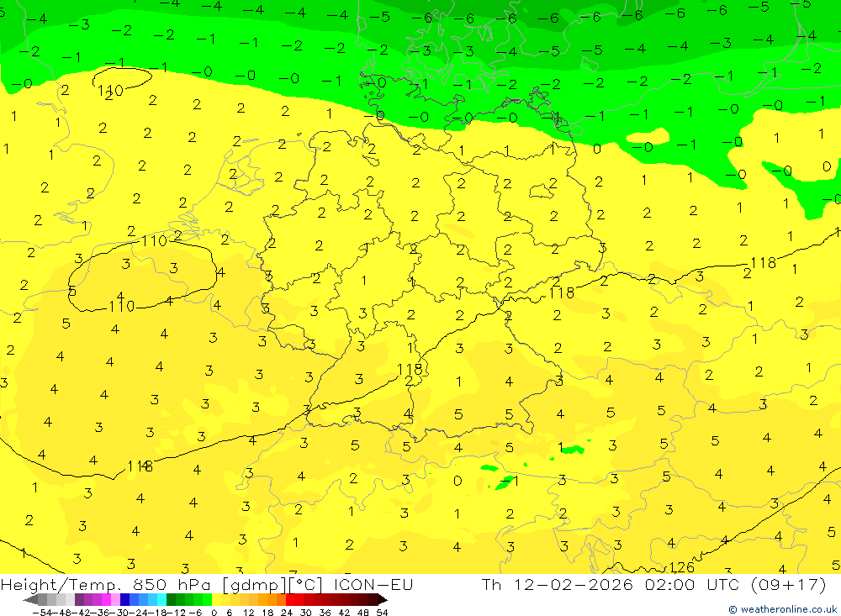Viewport: 841px width, 616px height.
Task: Click the legend value "30" on the color scale
Action: 306,613
